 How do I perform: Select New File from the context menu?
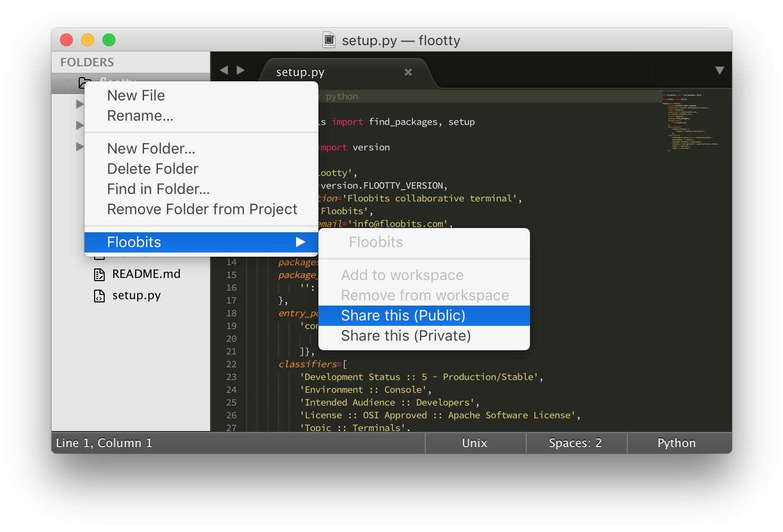[136, 96]
